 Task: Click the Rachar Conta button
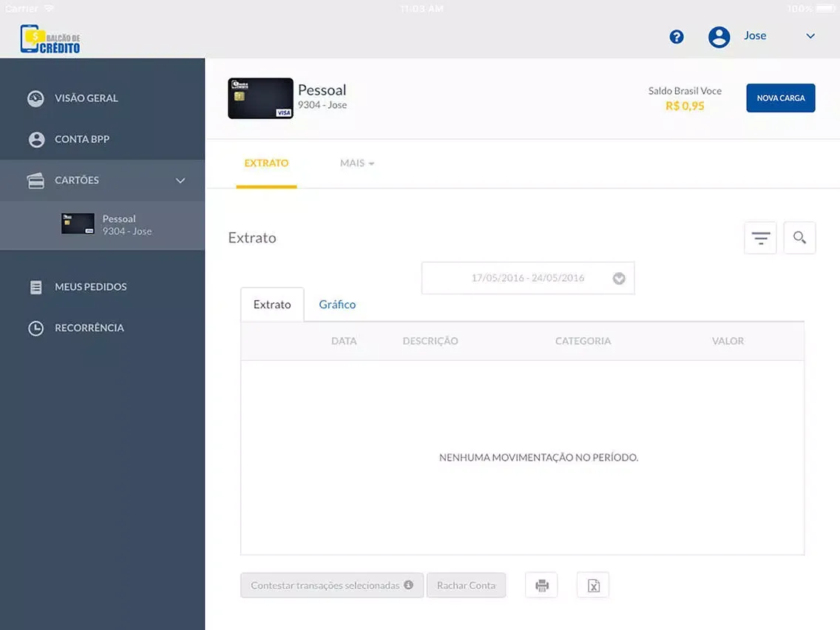[466, 586]
